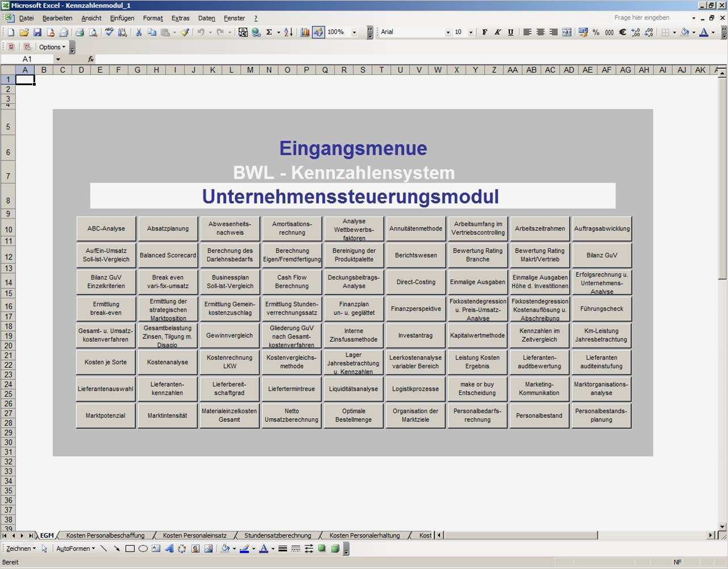728x569 pixels.
Task: Select the Oval drawing tool
Action: pyautogui.click(x=142, y=549)
